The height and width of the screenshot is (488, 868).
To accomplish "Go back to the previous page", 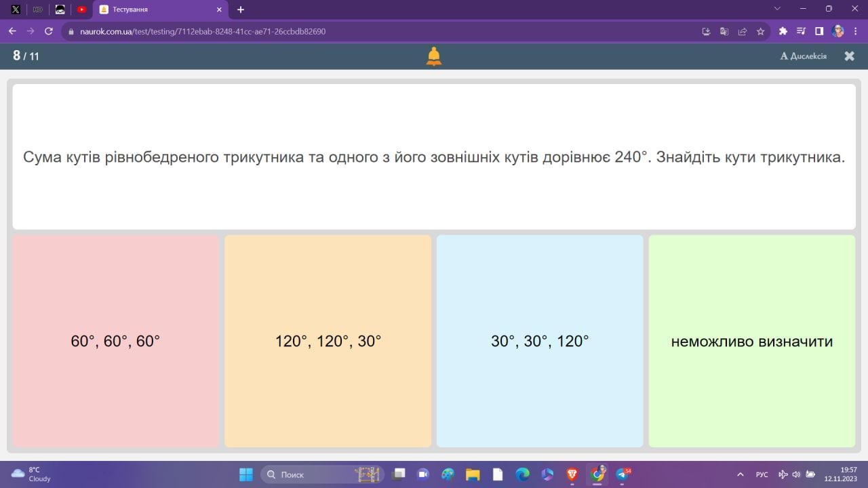I will [x=12, y=31].
